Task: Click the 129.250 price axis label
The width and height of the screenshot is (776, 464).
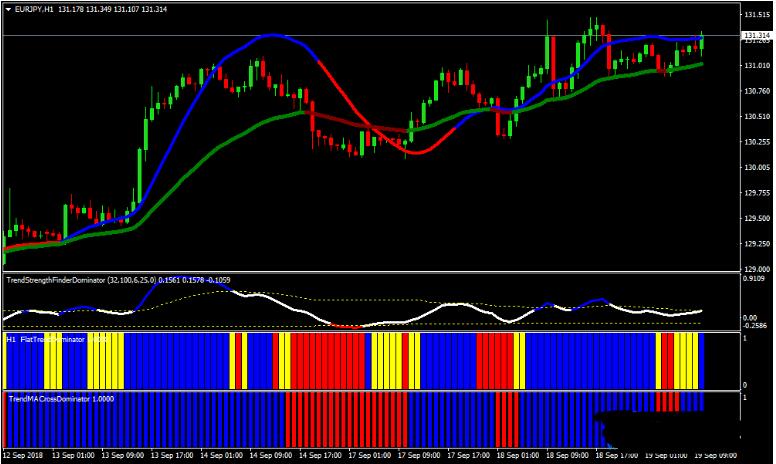Action: pyautogui.click(x=757, y=244)
